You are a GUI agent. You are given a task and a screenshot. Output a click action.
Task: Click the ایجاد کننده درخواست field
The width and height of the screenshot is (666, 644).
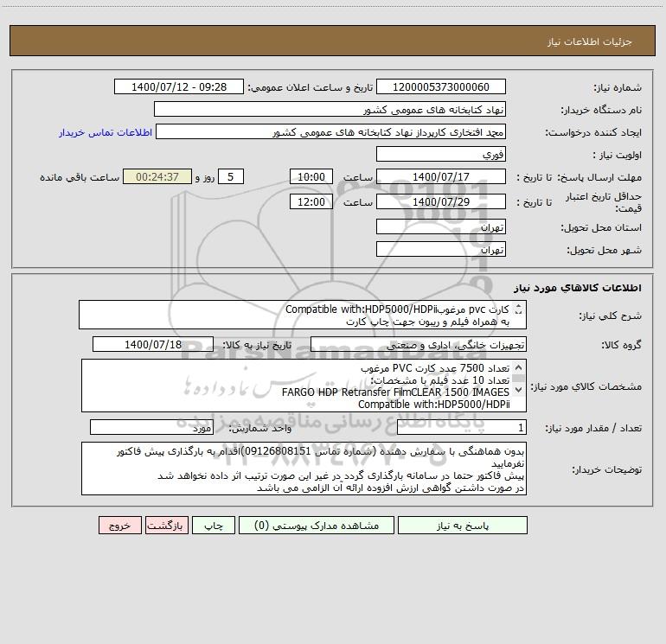pos(331,131)
